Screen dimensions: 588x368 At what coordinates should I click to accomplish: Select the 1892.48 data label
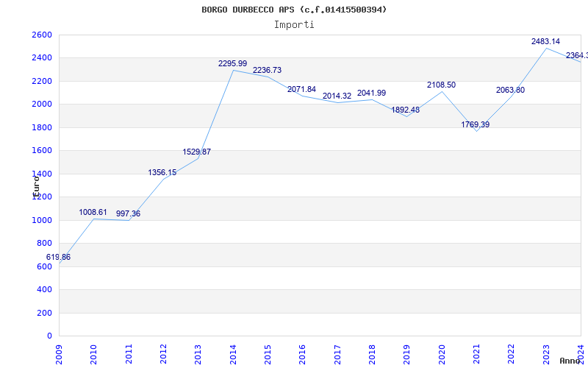406,110
